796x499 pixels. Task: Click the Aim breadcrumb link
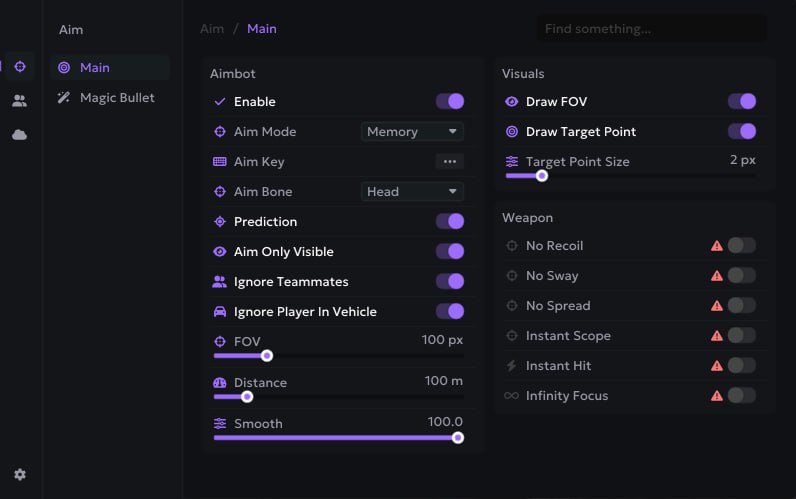coord(212,28)
